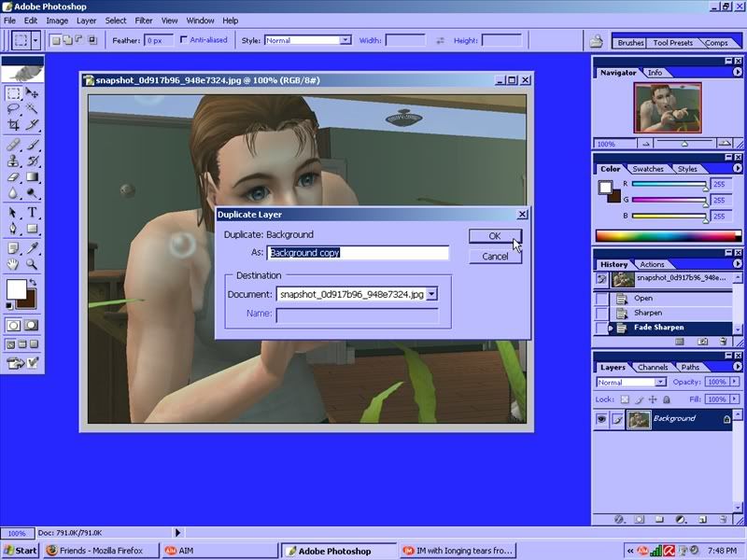747x560 pixels.
Task: Select the History Brush tool
Action: (32, 161)
